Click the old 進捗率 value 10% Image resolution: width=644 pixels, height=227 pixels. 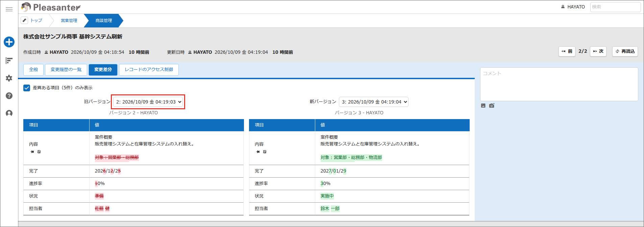[100, 184]
